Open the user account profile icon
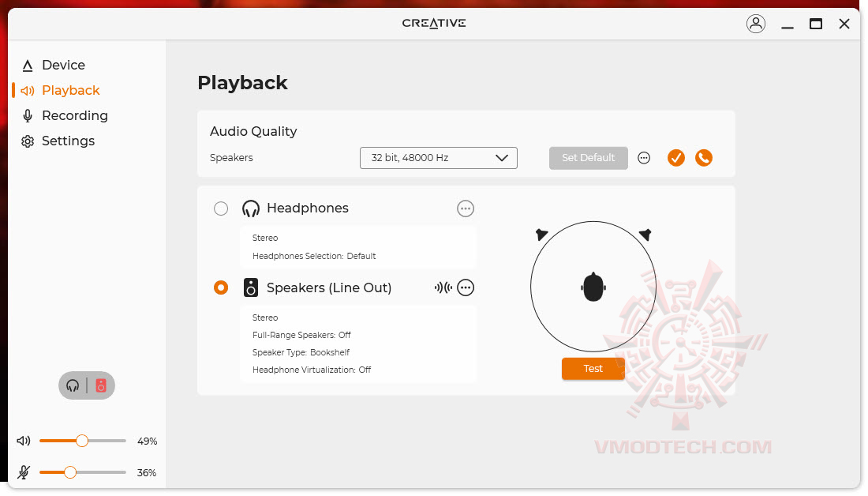868x496 pixels. click(755, 24)
